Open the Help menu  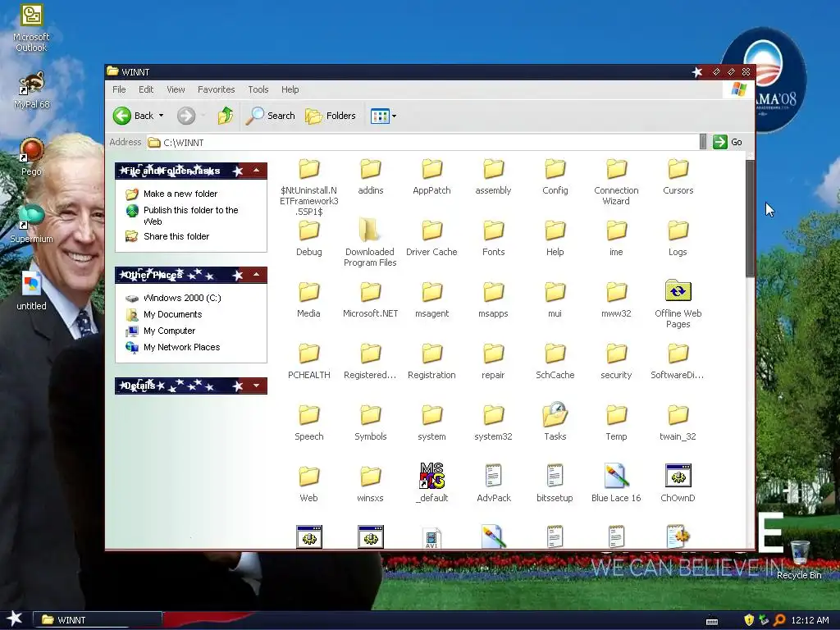[x=290, y=89]
